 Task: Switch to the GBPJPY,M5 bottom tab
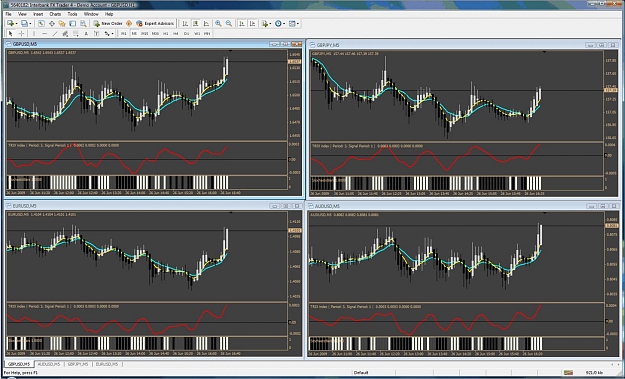coord(78,364)
